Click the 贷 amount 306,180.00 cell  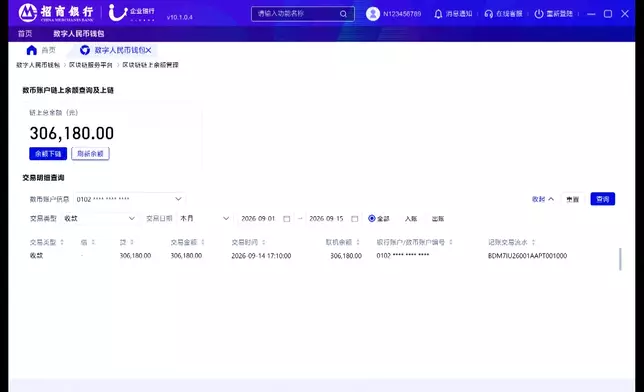point(135,256)
